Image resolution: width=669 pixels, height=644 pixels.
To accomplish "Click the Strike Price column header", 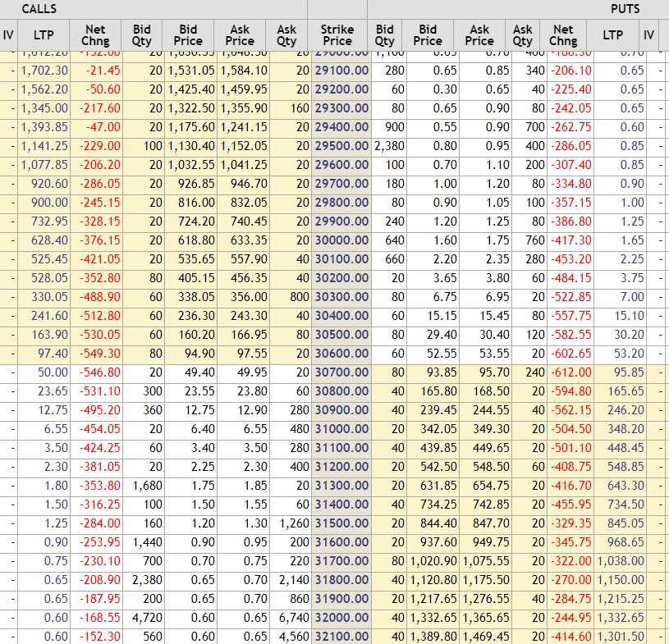I will [x=337, y=35].
